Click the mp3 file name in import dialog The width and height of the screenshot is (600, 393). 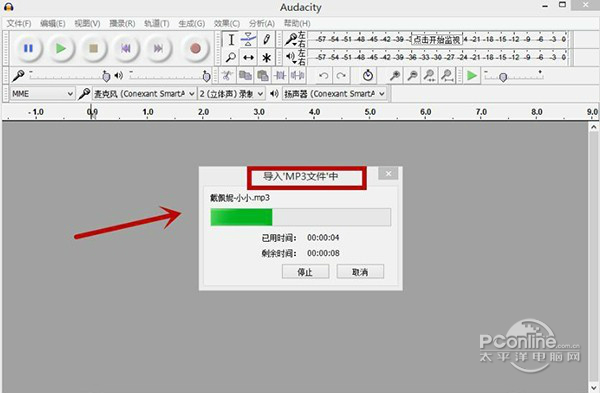(x=240, y=198)
